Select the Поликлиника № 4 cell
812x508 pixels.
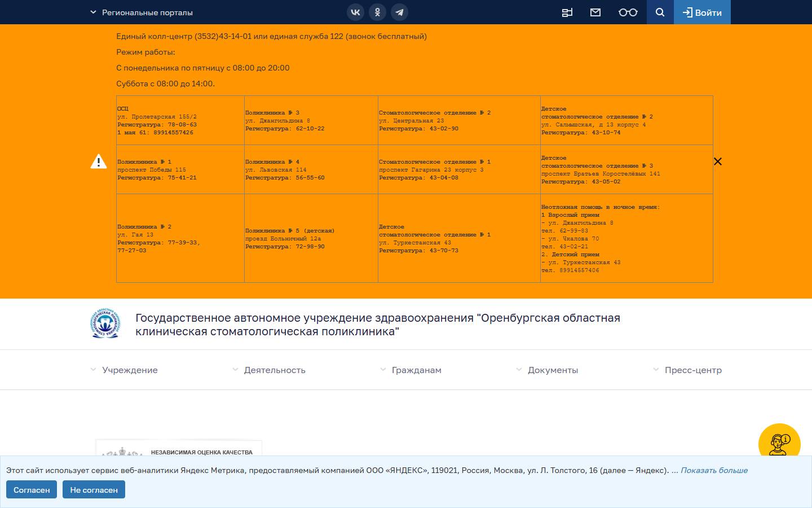click(311, 169)
